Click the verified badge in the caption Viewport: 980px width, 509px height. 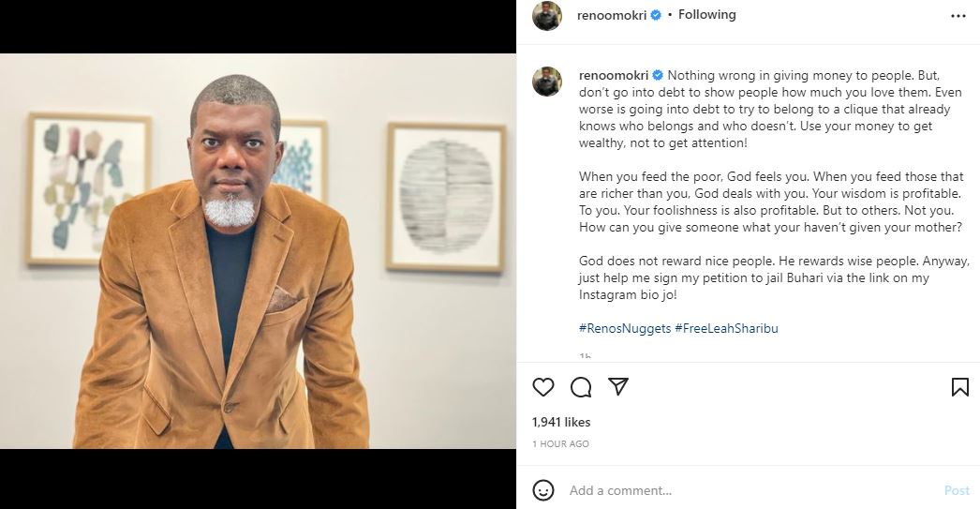658,75
